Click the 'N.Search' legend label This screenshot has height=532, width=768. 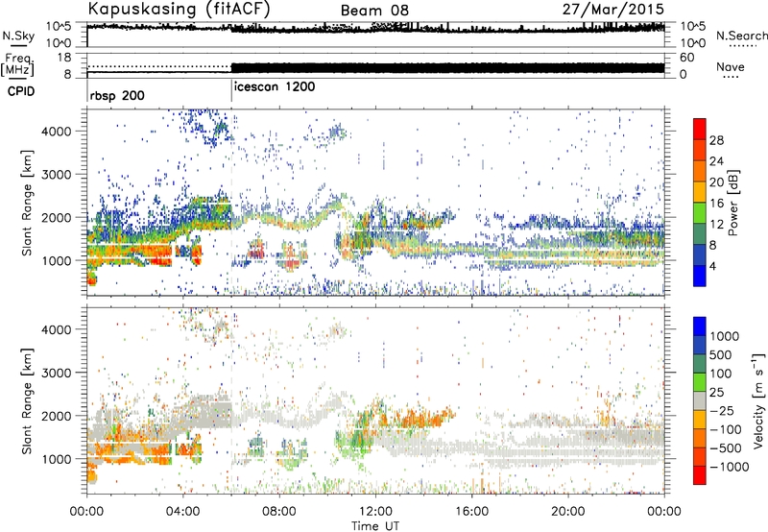tap(741, 36)
